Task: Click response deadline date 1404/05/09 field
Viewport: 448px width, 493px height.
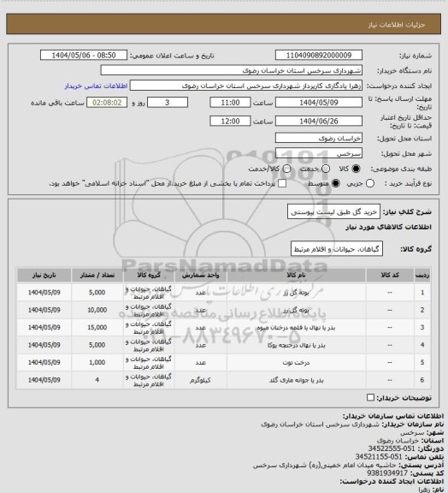Action: pos(319,103)
